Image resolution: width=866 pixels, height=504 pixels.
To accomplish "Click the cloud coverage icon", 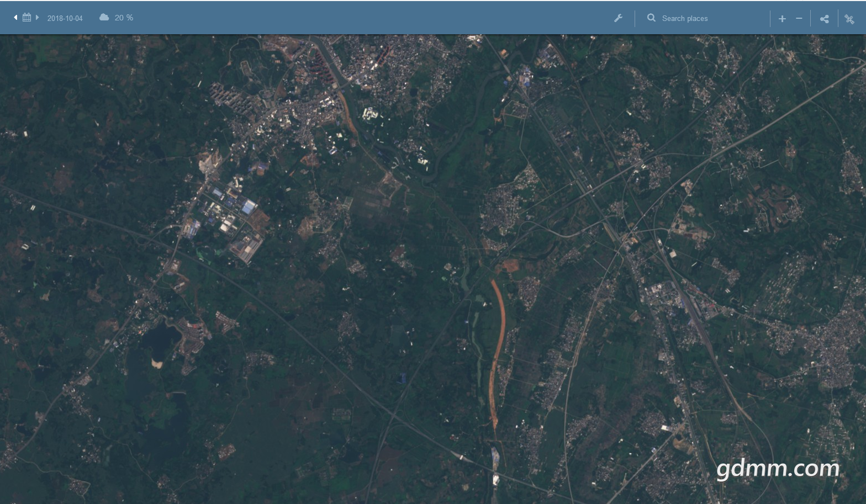I will [x=104, y=18].
